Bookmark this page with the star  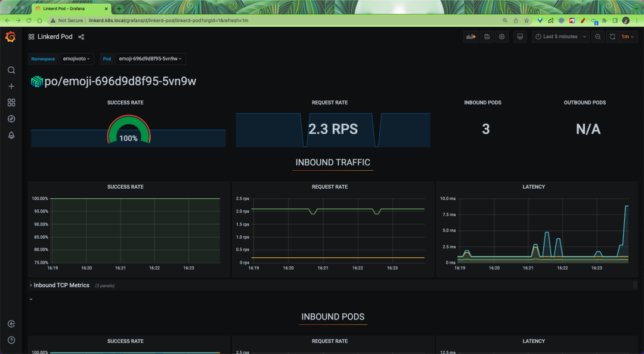[x=527, y=20]
